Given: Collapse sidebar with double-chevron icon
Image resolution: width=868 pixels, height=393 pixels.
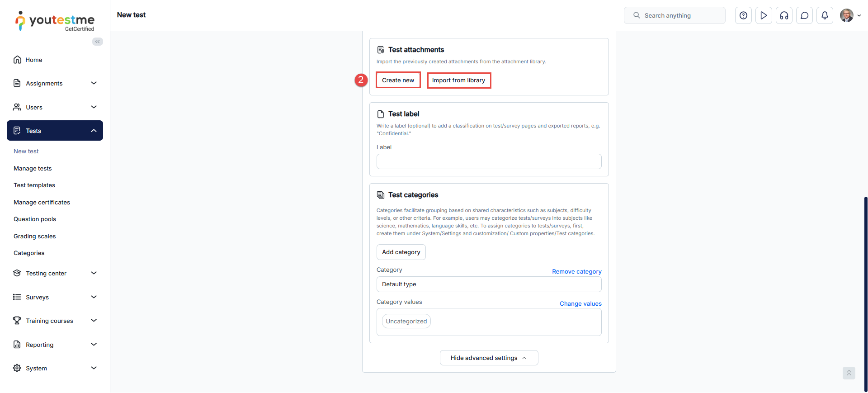Looking at the screenshot, I should pyautogui.click(x=97, y=42).
